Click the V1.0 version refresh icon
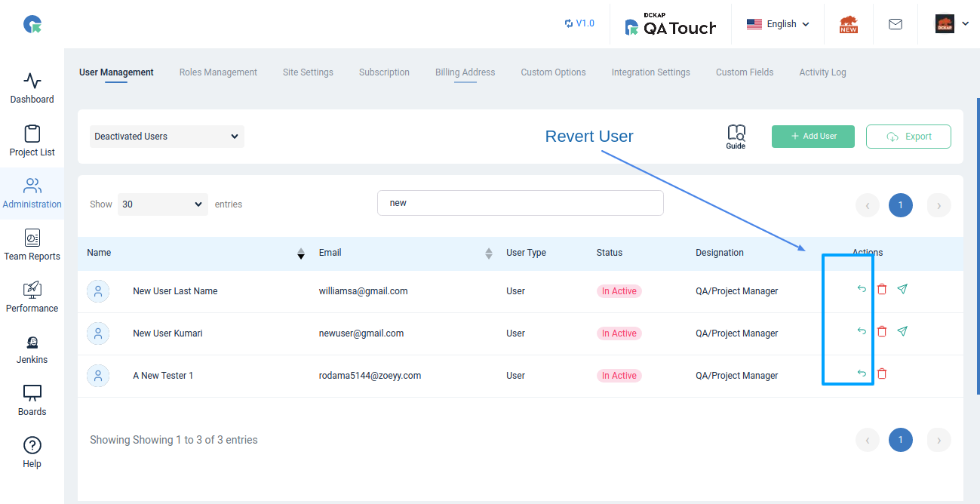 [x=569, y=23]
